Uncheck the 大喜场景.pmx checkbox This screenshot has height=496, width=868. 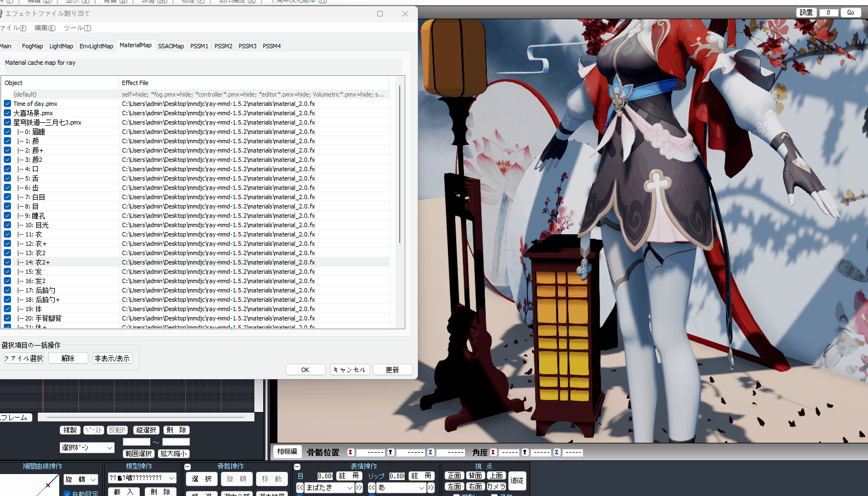click(8, 113)
